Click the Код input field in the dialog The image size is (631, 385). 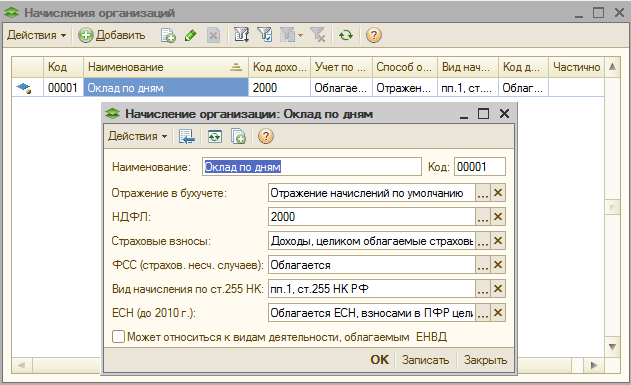tap(480, 167)
